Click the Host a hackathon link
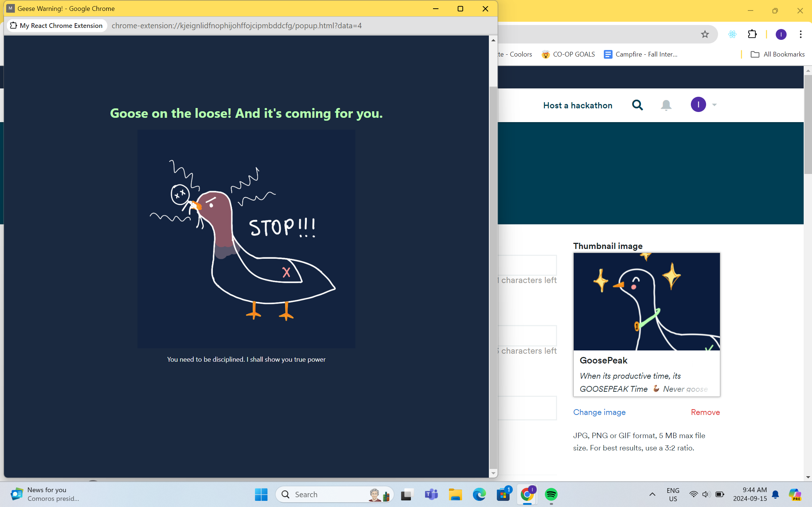Image resolution: width=812 pixels, height=507 pixels. coord(577,105)
